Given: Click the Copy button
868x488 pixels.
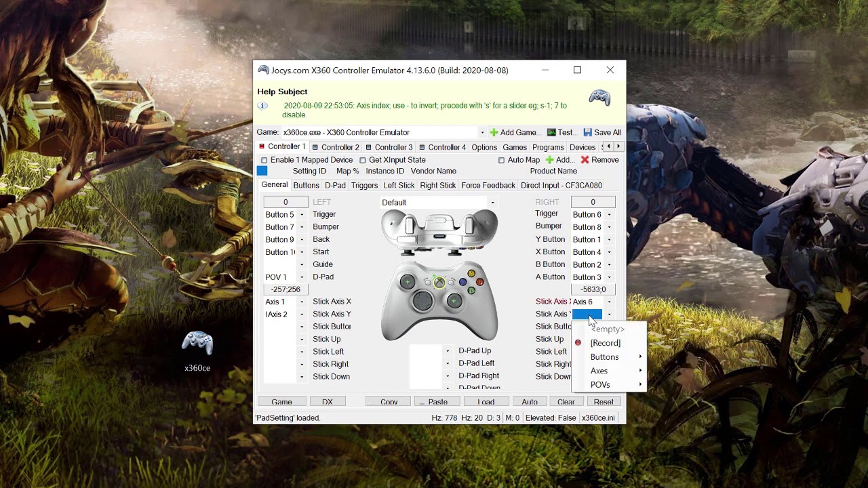Looking at the screenshot, I should coord(389,402).
